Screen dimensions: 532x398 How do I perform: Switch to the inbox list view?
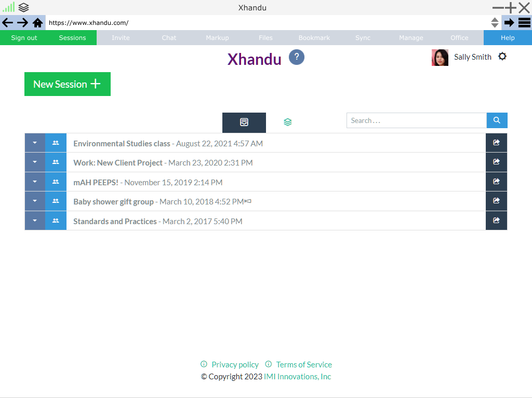(x=244, y=122)
